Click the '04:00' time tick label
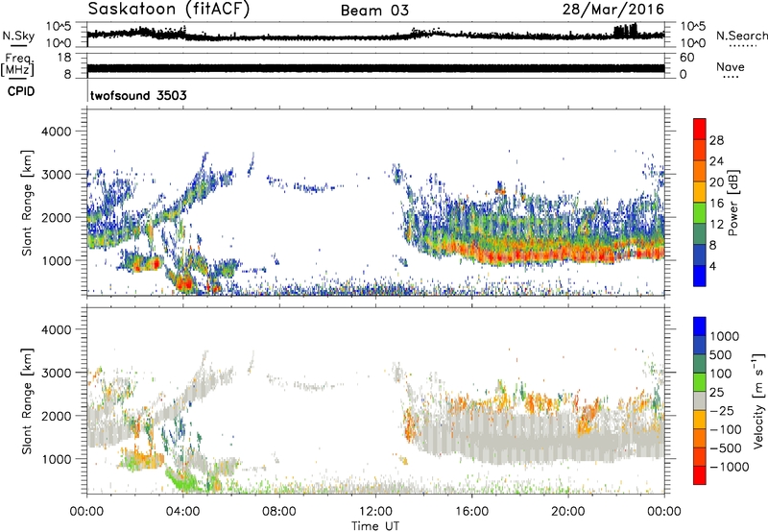The image size is (768, 532). (183, 512)
